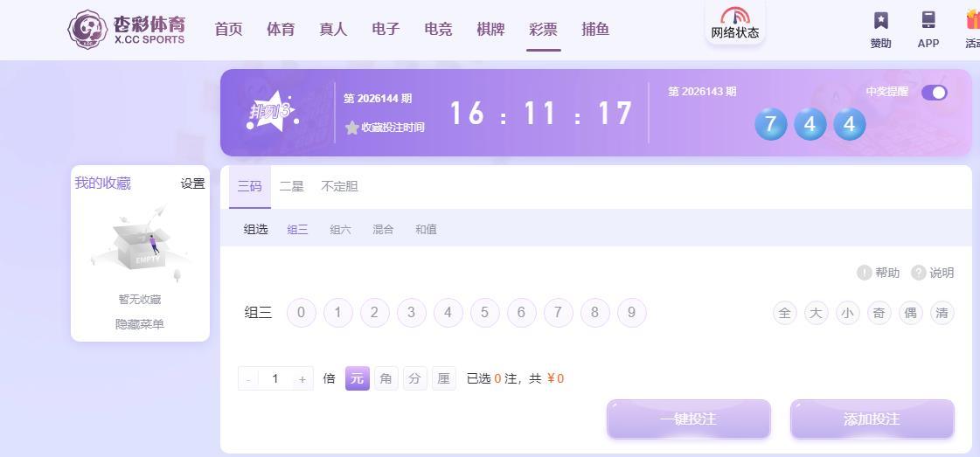Select the 组六 sub-tab
This screenshot has width=980, height=457.
(341, 230)
